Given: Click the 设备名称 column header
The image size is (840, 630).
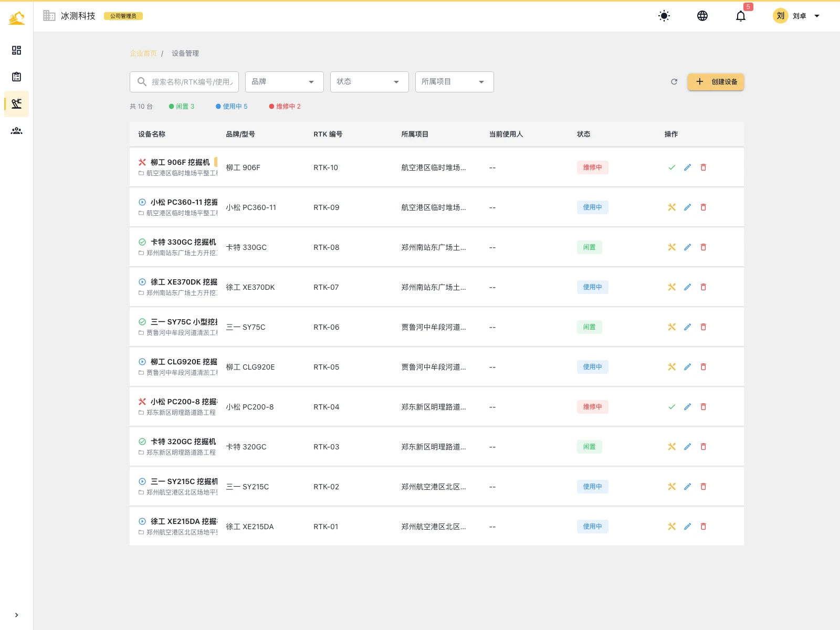Looking at the screenshot, I should click(152, 134).
